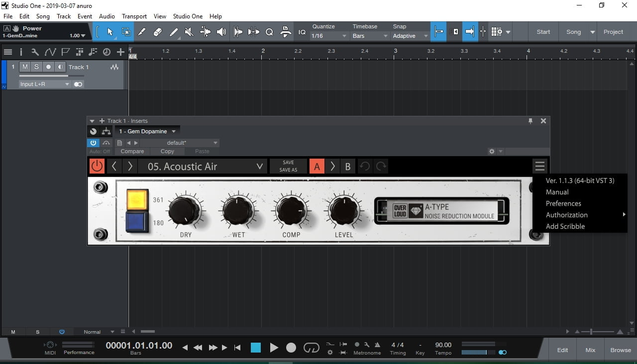Toggle monitor on Track 1

click(60, 67)
